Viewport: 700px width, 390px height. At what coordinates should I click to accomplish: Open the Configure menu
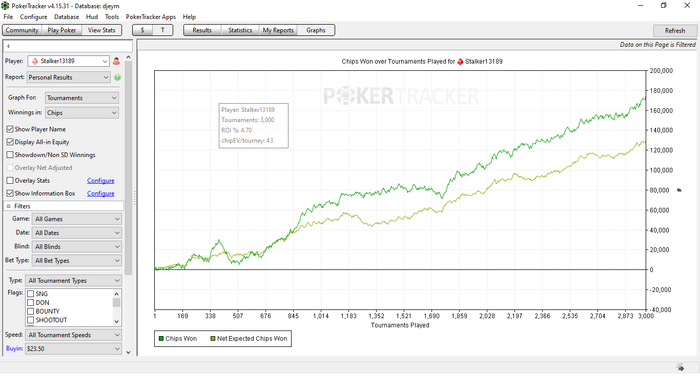pos(33,17)
